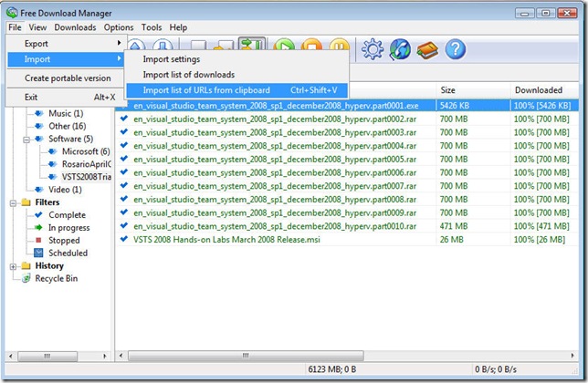Select the part0005.rar file name
The height and width of the screenshot is (383, 588).
pyautogui.click(x=275, y=160)
